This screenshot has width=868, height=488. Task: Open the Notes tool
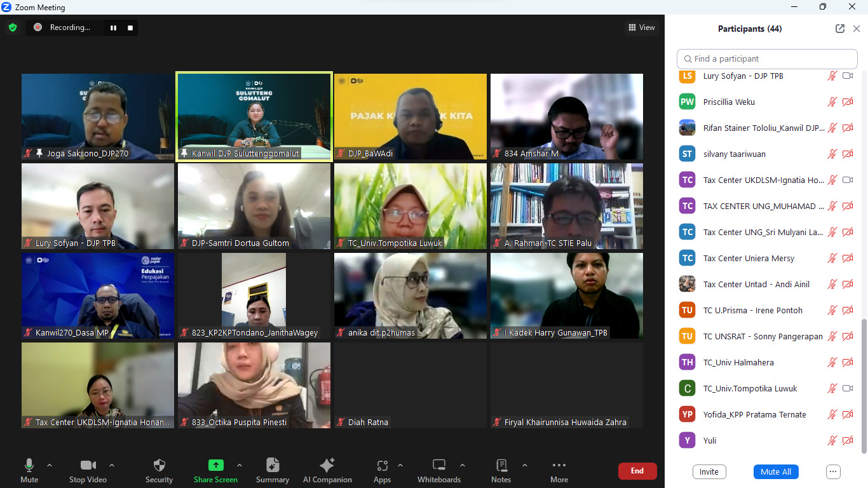click(501, 466)
